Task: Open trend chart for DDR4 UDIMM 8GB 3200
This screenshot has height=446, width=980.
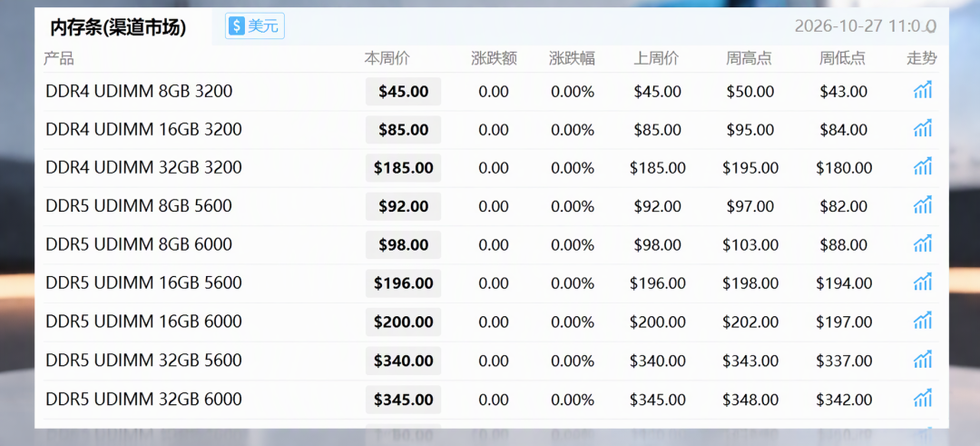Action: (x=923, y=90)
